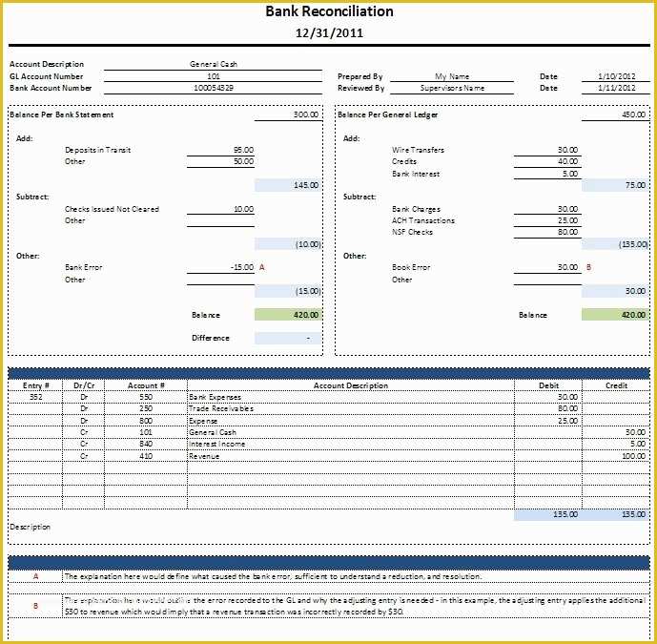Click the Revenue credit amount 100.00

pyautogui.click(x=616, y=456)
